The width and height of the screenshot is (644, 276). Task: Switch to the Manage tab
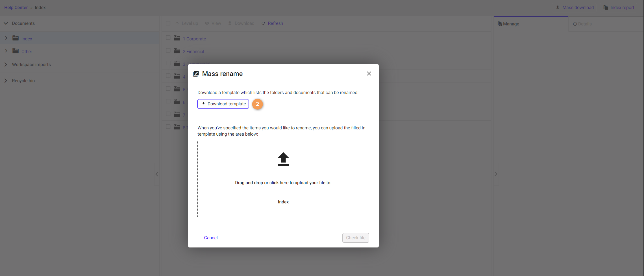point(531,24)
